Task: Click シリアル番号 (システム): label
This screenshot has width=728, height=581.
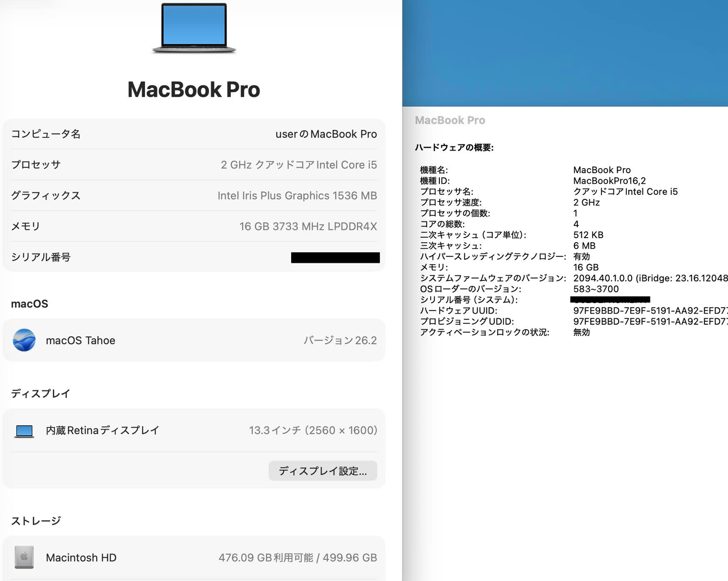Action: [469, 300]
